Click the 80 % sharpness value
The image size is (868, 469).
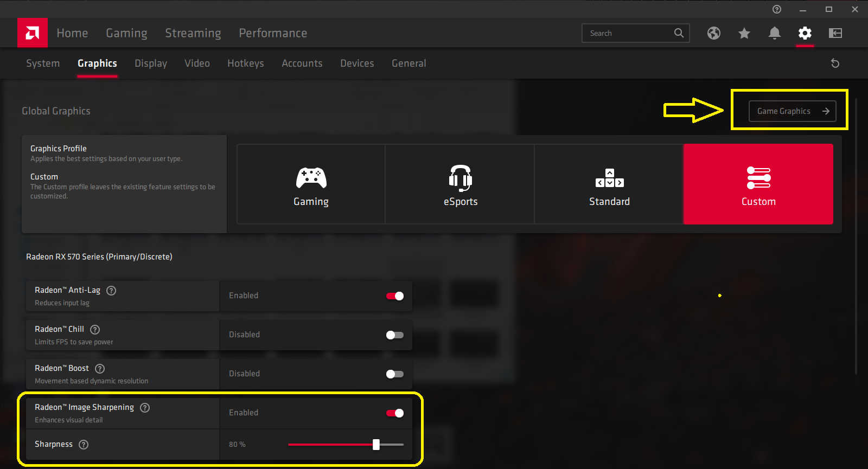click(237, 445)
